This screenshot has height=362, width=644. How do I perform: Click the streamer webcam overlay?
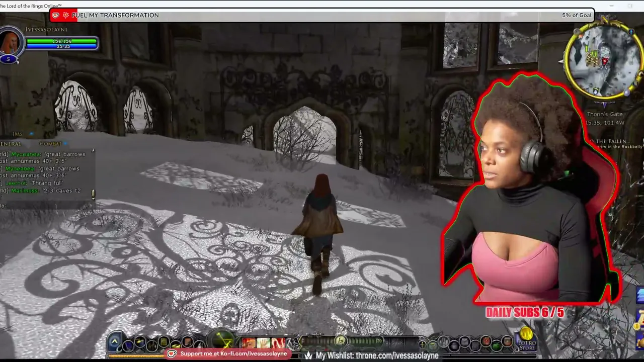pyautogui.click(x=531, y=189)
